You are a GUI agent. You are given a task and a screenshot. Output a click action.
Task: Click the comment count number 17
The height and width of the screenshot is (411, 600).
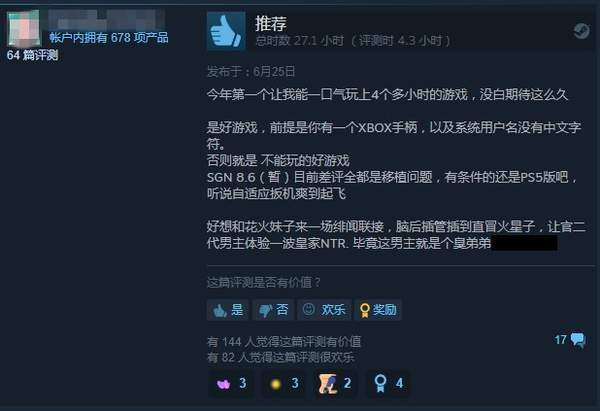point(561,340)
